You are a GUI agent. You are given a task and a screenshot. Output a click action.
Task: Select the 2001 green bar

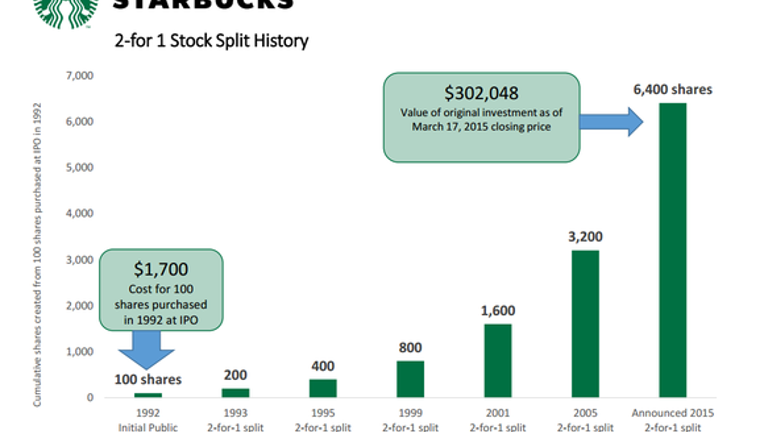click(498, 361)
